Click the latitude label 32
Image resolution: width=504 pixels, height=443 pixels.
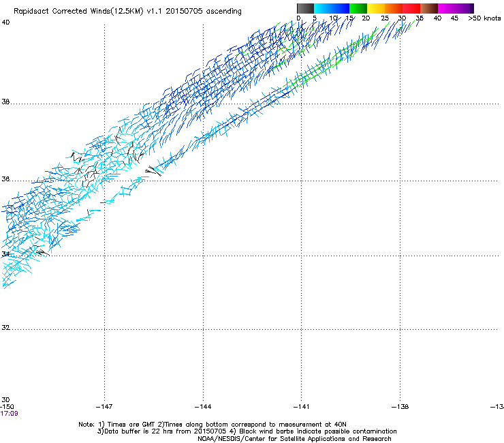[5, 328]
